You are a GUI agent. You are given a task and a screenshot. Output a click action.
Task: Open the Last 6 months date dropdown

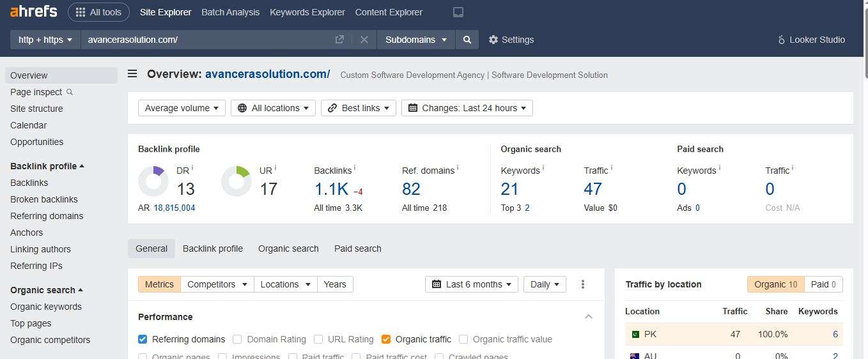point(472,284)
